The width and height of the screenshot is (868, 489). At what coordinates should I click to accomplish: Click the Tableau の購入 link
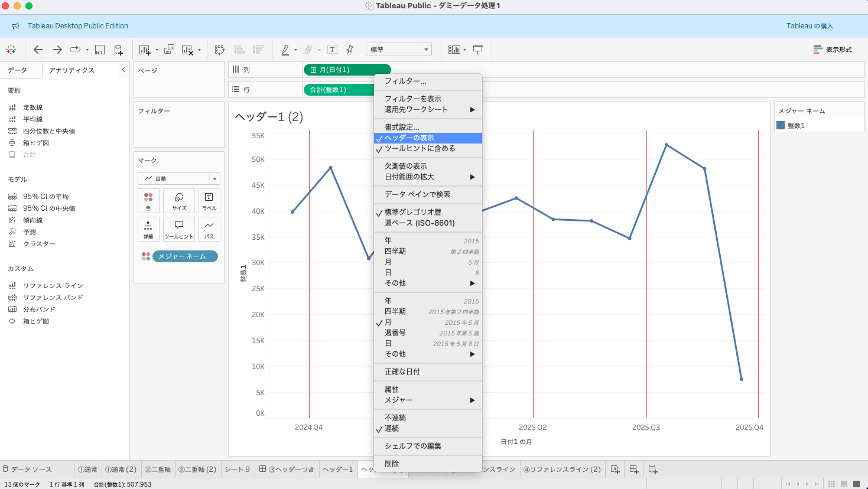809,26
